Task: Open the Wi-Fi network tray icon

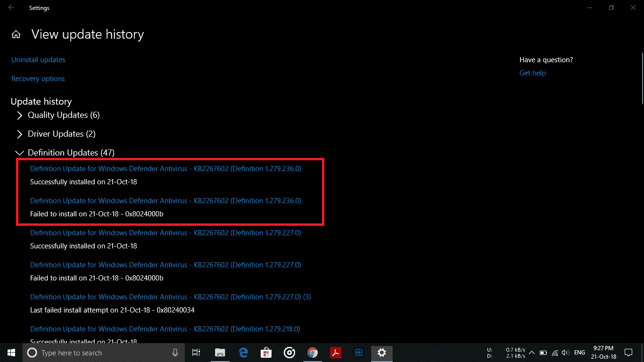Action: click(555, 353)
